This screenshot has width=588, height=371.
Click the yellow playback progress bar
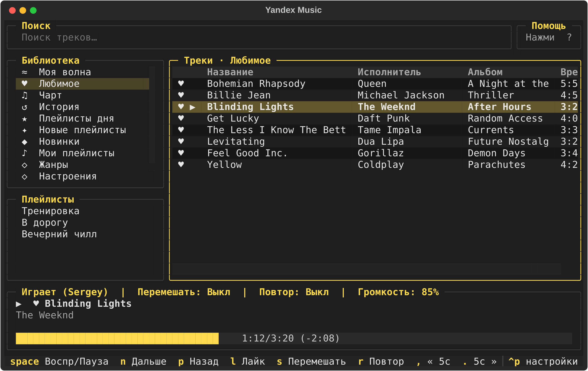pyautogui.click(x=117, y=339)
